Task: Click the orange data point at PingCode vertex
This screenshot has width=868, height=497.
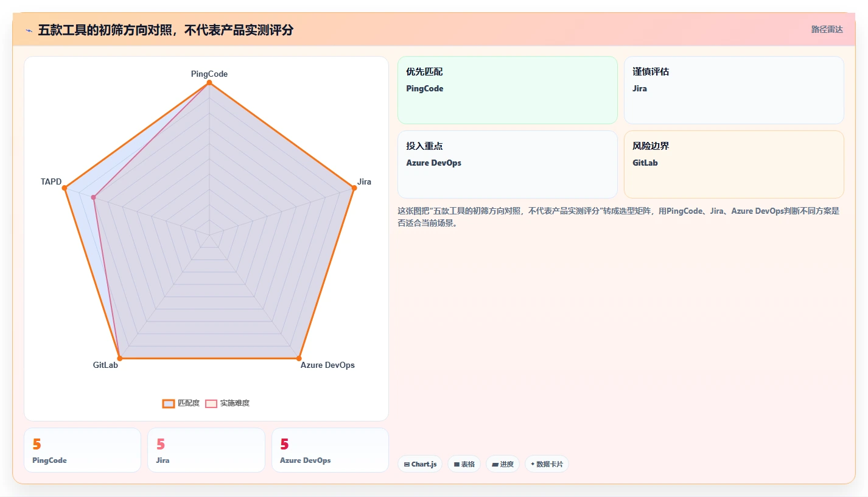Action: (x=209, y=83)
